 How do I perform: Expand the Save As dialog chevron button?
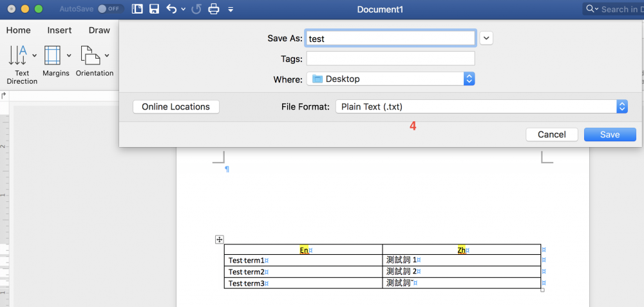(486, 38)
